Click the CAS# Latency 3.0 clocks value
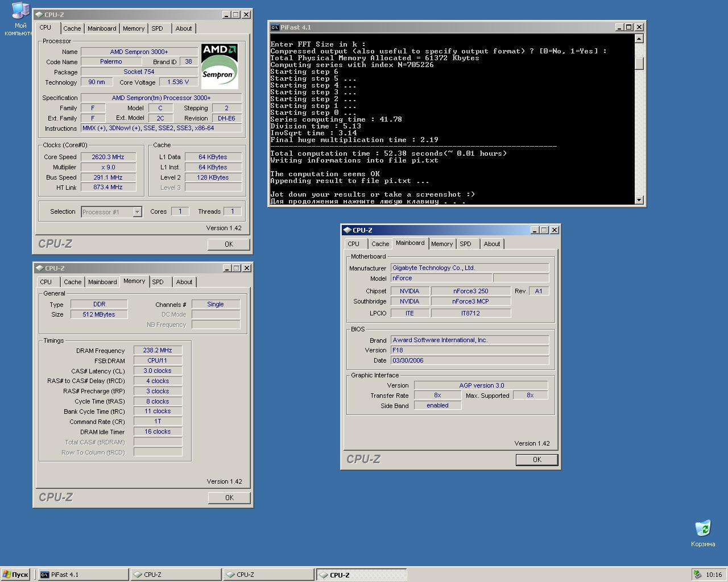This screenshot has height=582, width=728. coord(158,371)
